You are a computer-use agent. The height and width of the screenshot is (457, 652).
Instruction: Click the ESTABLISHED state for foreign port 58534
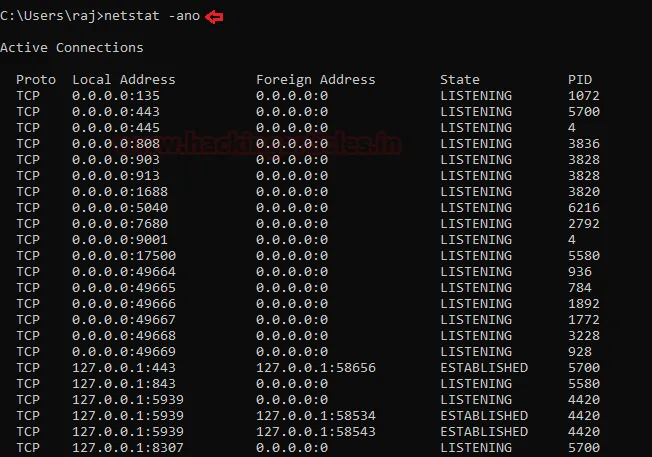pyautogui.click(x=484, y=416)
